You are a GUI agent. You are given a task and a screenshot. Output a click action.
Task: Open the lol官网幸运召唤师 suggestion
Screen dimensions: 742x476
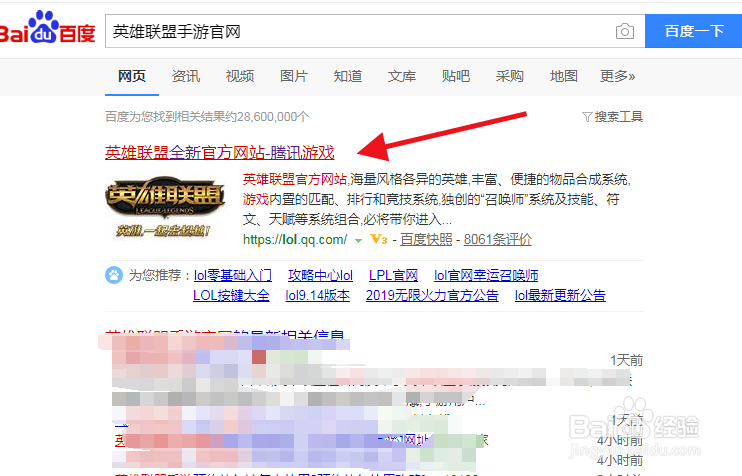tap(486, 275)
